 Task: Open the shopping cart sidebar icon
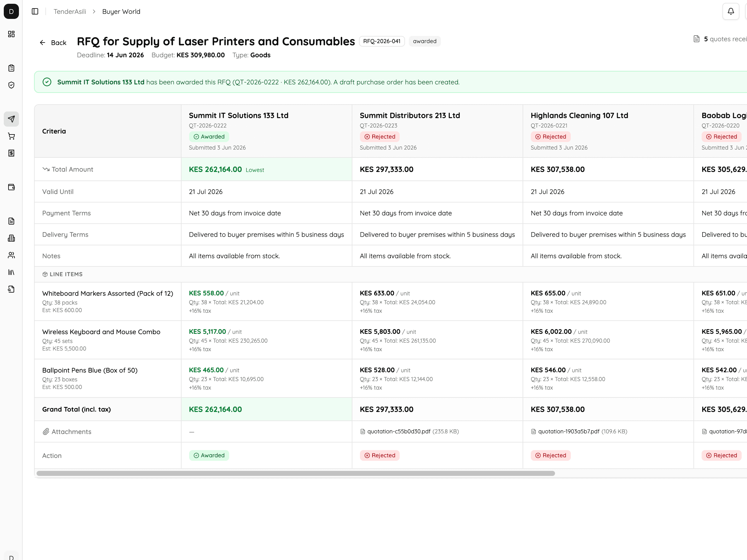11,136
